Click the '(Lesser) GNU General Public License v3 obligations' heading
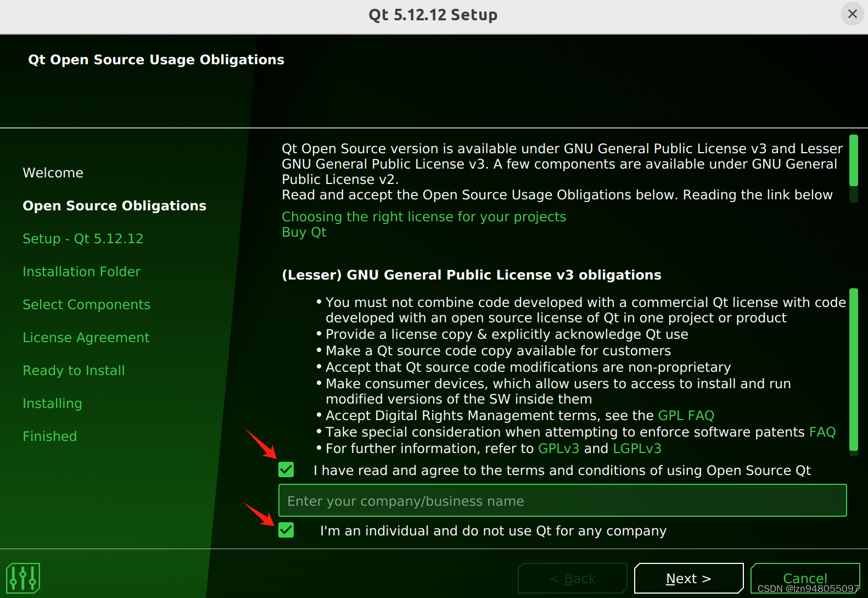Viewport: 868px width, 598px height. point(472,275)
